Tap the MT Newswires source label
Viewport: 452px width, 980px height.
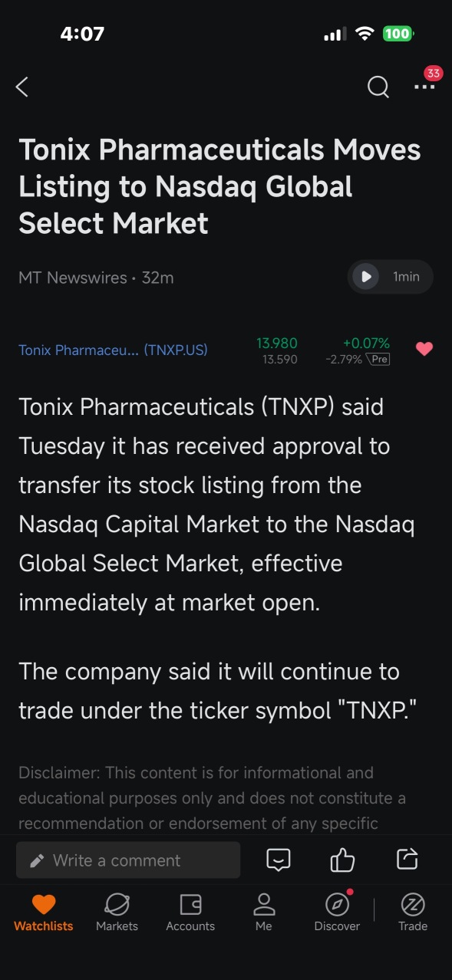pyautogui.click(x=73, y=278)
